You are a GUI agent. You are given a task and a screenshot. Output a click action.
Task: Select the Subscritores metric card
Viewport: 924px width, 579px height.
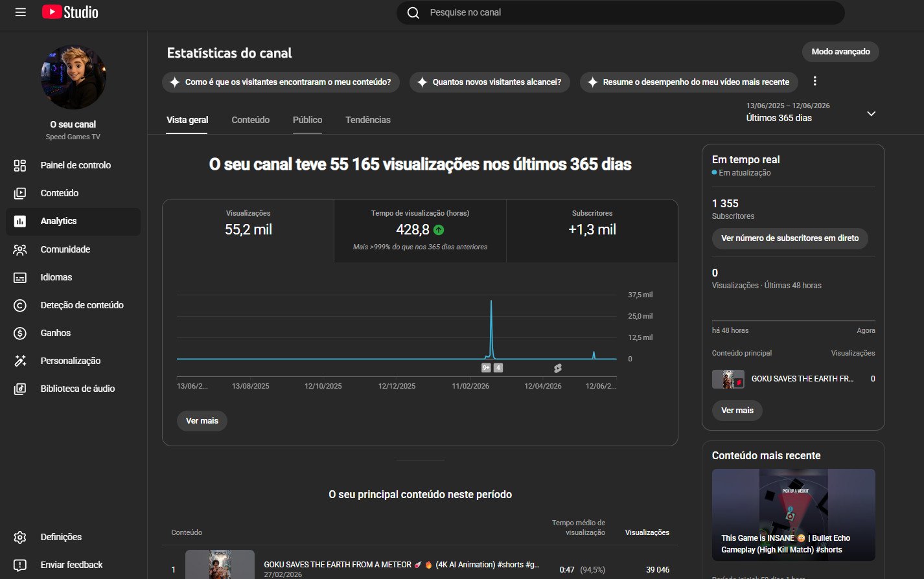click(592, 231)
